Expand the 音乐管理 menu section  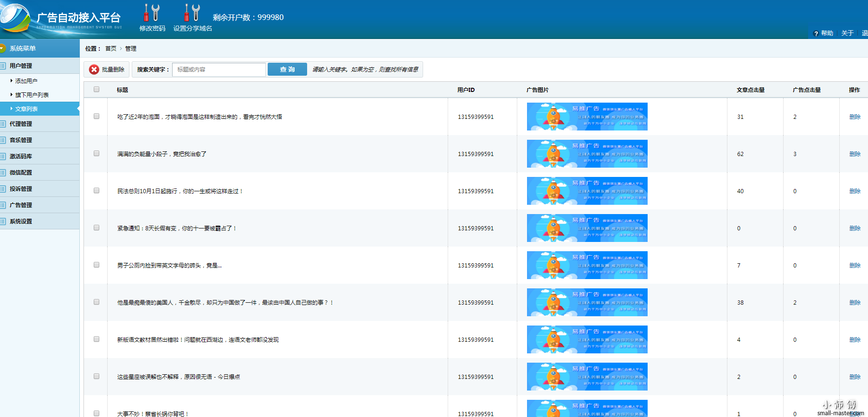click(40, 140)
